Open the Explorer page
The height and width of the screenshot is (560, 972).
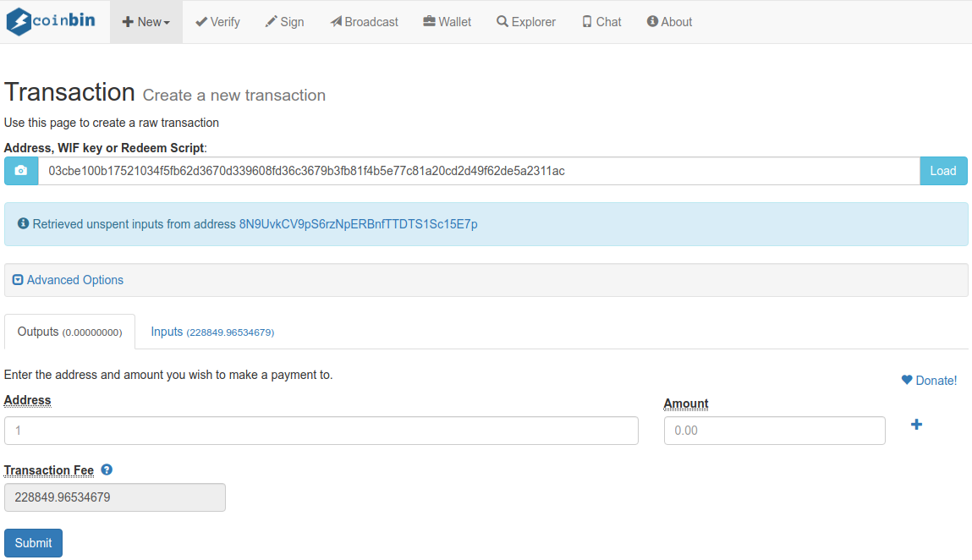525,22
